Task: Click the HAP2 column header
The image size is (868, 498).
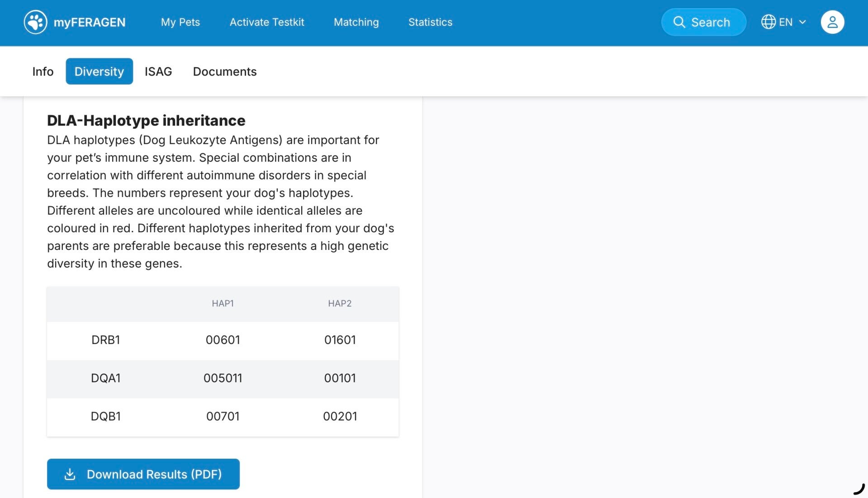Action: pyautogui.click(x=340, y=303)
